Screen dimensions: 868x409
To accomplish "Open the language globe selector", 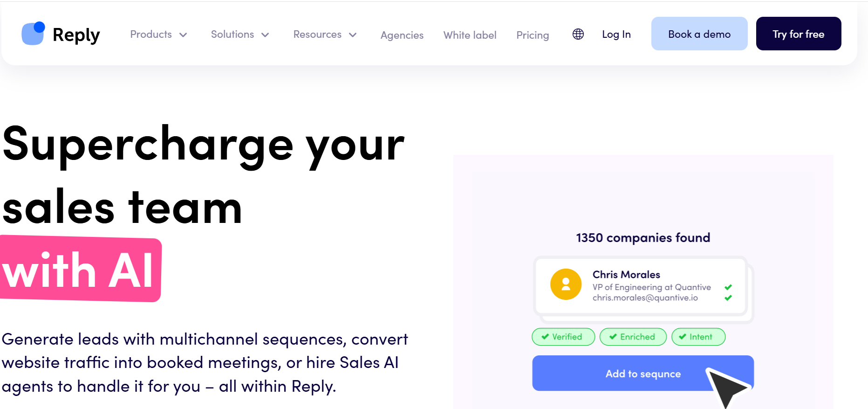I will 578,34.
